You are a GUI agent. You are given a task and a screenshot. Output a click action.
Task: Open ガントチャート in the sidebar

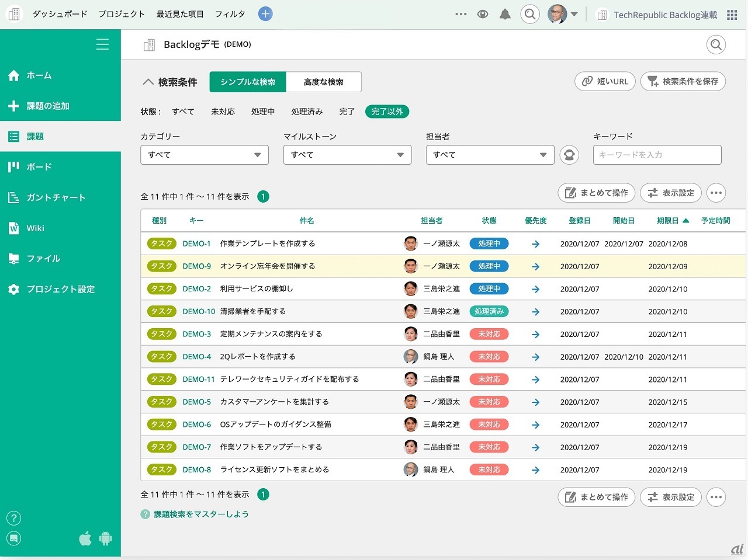point(56,197)
